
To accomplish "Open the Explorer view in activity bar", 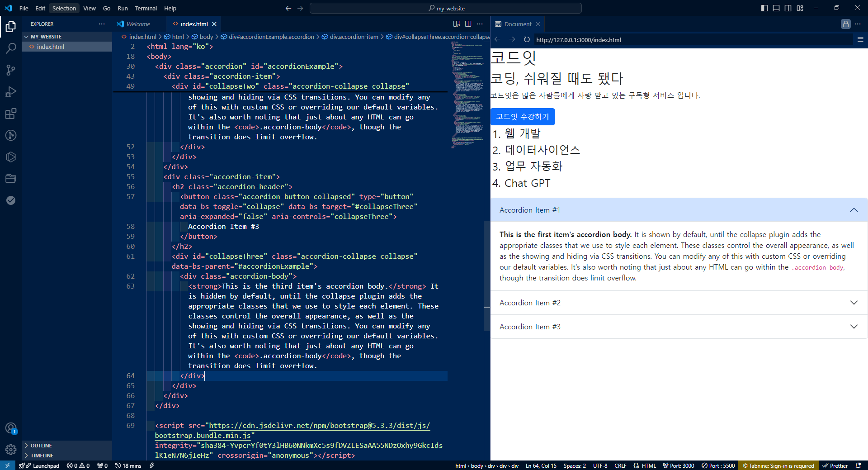I will tap(11, 27).
